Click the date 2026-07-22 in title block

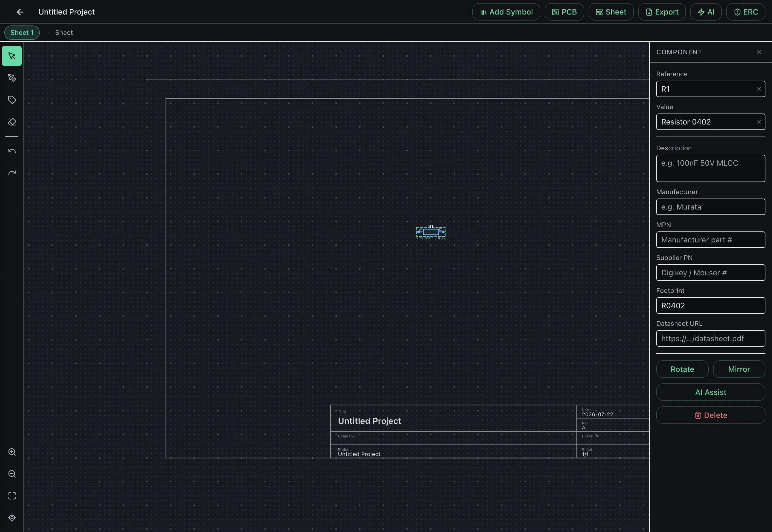pos(597,415)
